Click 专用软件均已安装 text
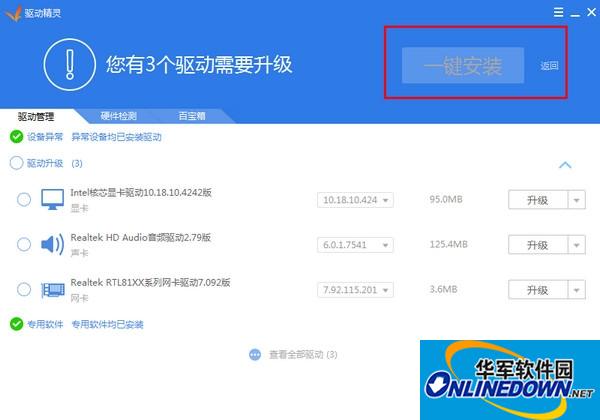The image size is (600, 420). tap(108, 325)
